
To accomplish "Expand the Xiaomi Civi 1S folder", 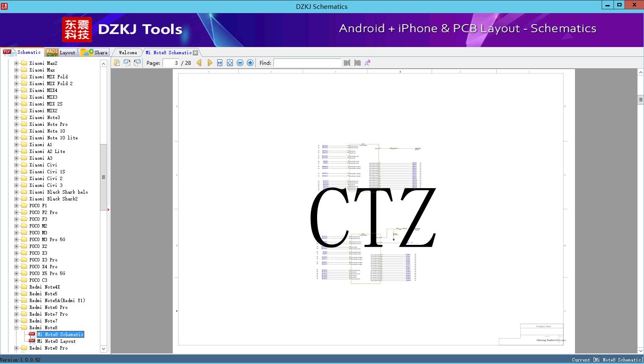I will tap(17, 172).
